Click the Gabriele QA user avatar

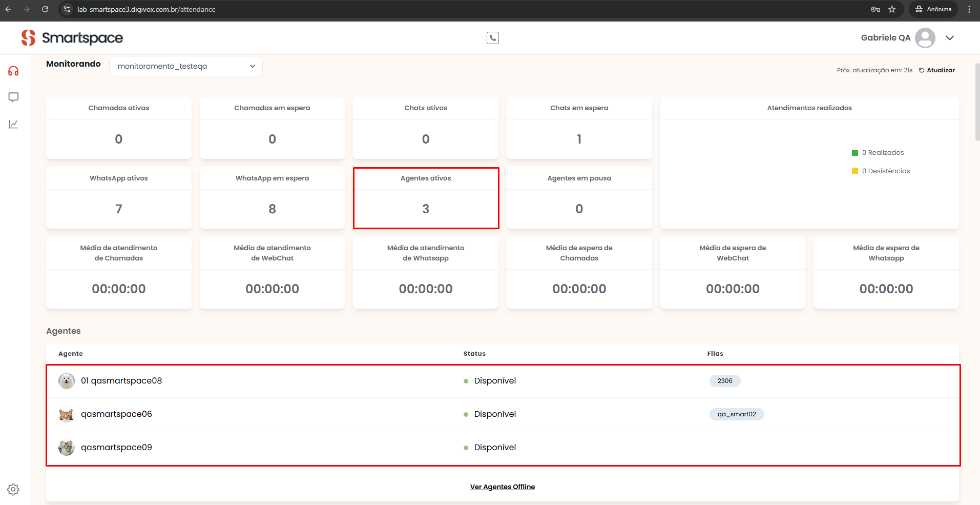(925, 38)
